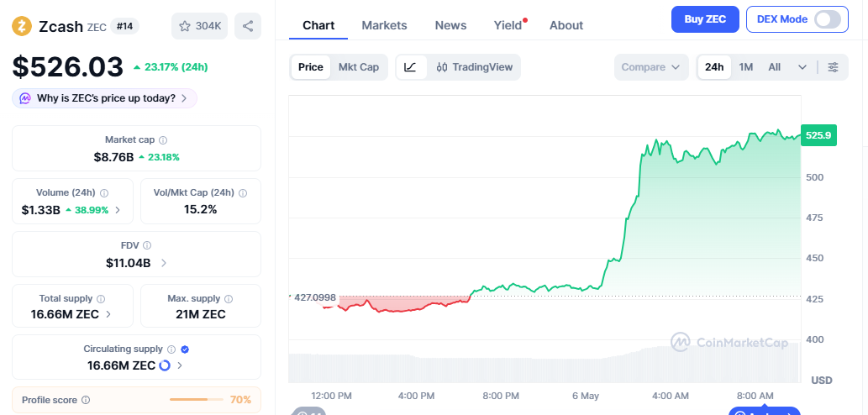868x415 pixels.
Task: Click the Profile score progress bar
Action: point(196,400)
